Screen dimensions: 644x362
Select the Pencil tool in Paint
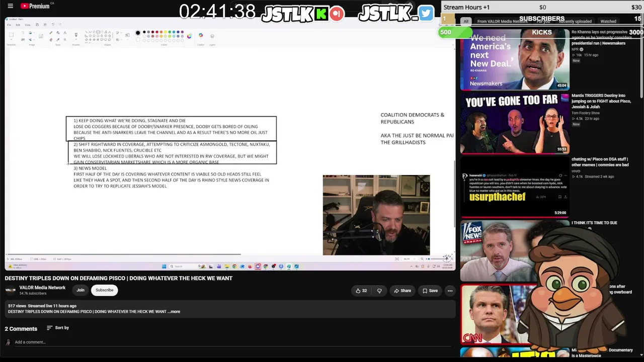coord(50,33)
